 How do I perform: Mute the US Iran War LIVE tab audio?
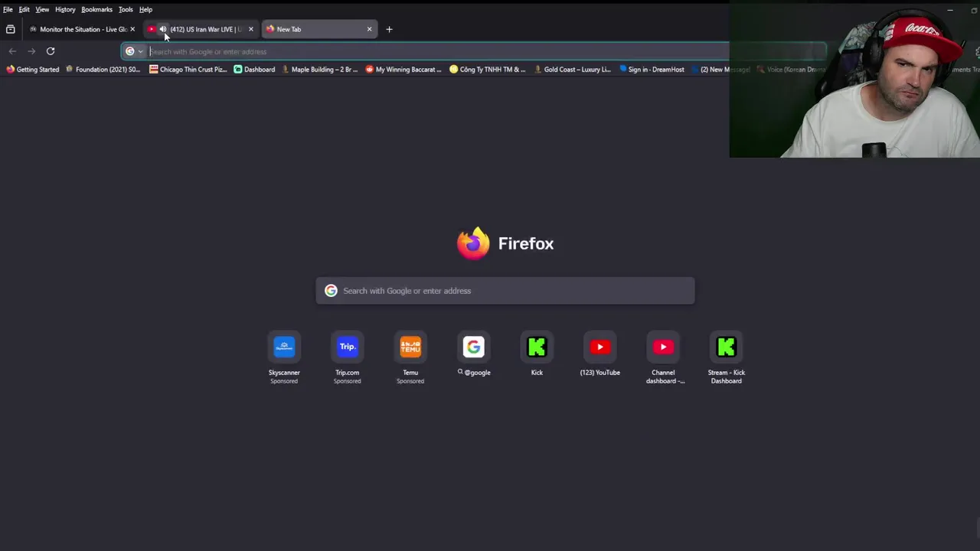click(162, 29)
